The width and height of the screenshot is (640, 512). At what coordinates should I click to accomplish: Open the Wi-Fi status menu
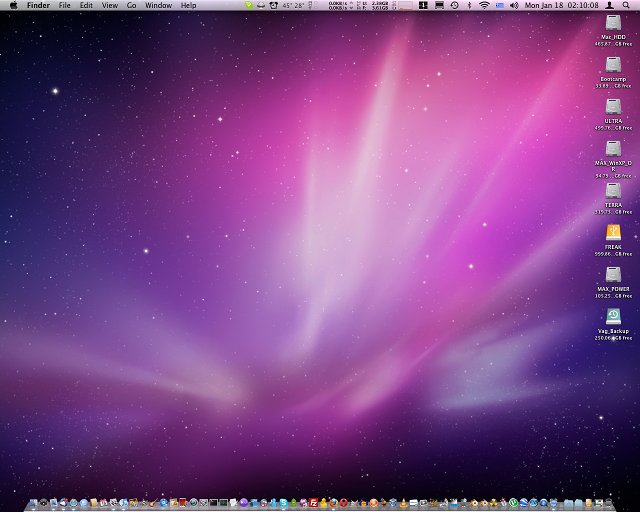pos(484,5)
